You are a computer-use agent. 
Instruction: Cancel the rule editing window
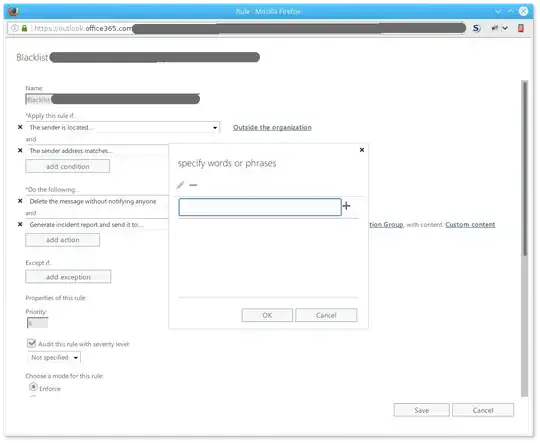pos(483,410)
